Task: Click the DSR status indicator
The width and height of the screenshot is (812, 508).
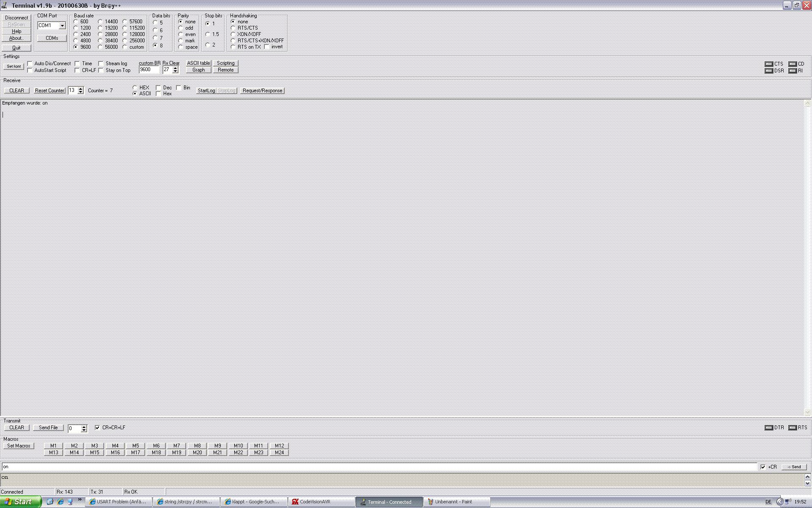Action: click(769, 71)
